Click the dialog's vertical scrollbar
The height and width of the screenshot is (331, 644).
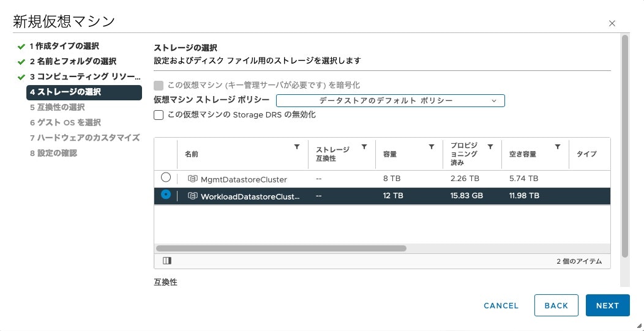point(625,146)
